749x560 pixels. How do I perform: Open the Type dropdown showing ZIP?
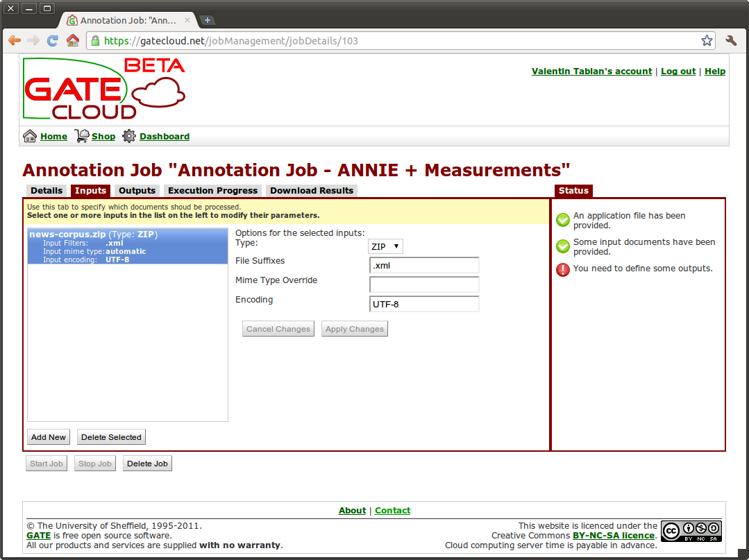[x=385, y=246]
